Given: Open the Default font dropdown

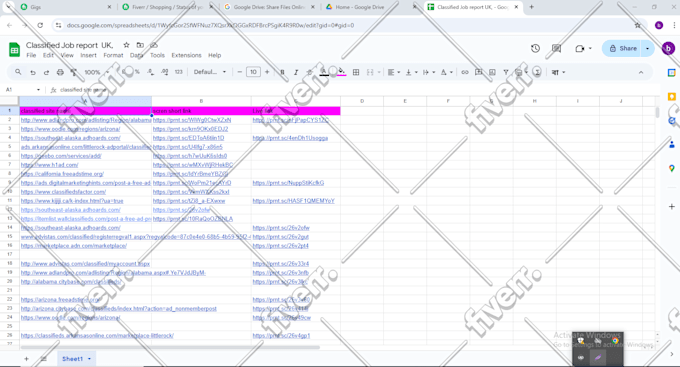Looking at the screenshot, I should 210,72.
